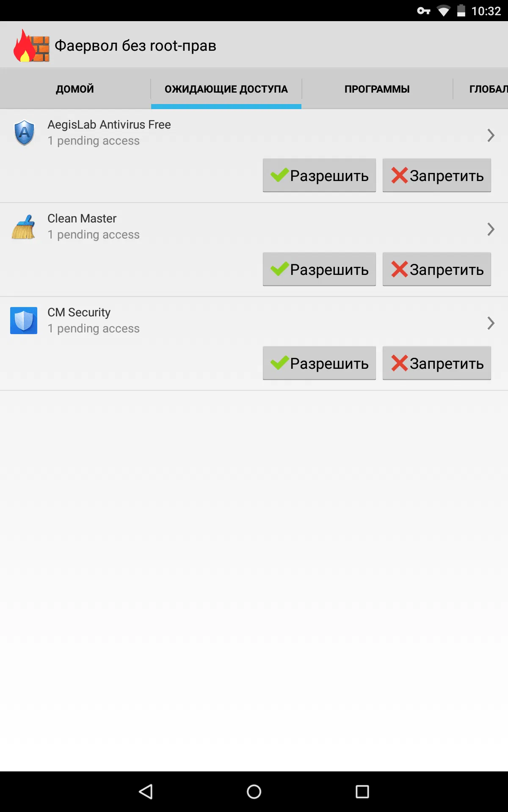Switch to the ДОМОЙ tab
Image resolution: width=508 pixels, height=812 pixels.
pos(75,89)
